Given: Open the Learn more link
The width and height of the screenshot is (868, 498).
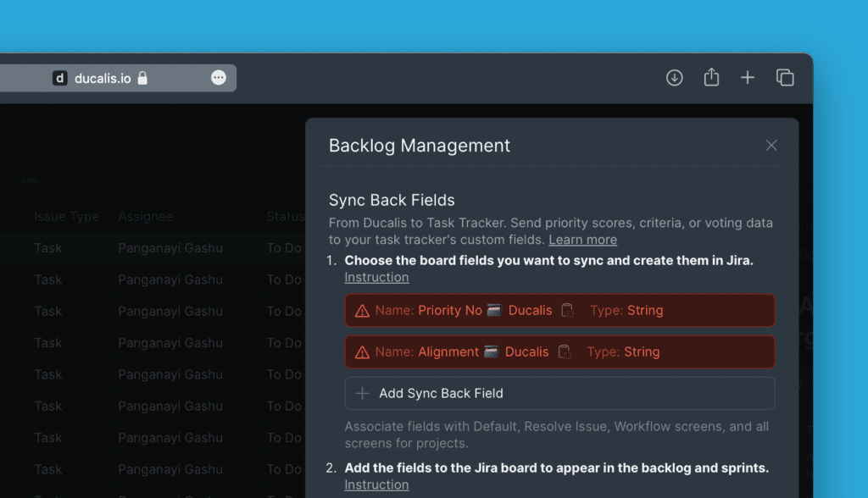Looking at the screenshot, I should pos(582,240).
